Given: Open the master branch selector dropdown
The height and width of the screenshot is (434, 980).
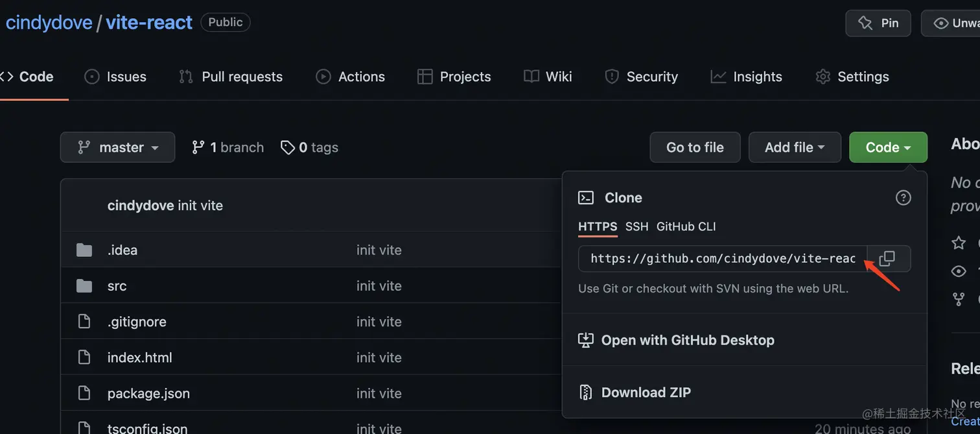Looking at the screenshot, I should 117,147.
